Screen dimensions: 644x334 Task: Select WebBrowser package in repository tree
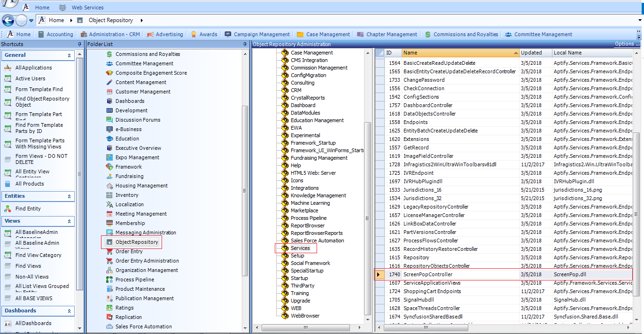point(305,316)
